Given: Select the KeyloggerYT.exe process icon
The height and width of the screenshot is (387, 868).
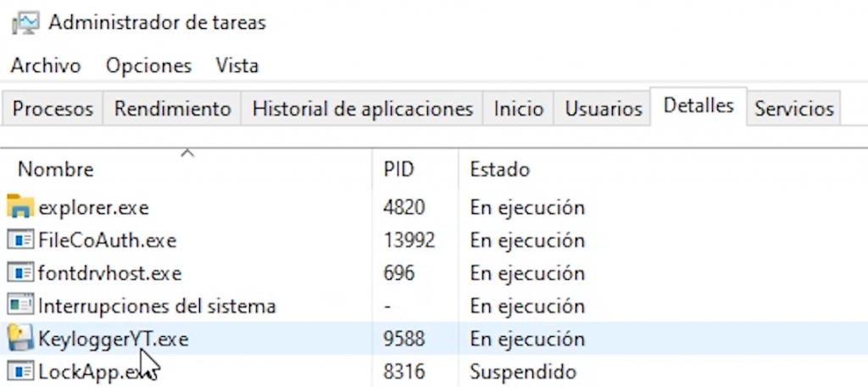Looking at the screenshot, I should 20,339.
